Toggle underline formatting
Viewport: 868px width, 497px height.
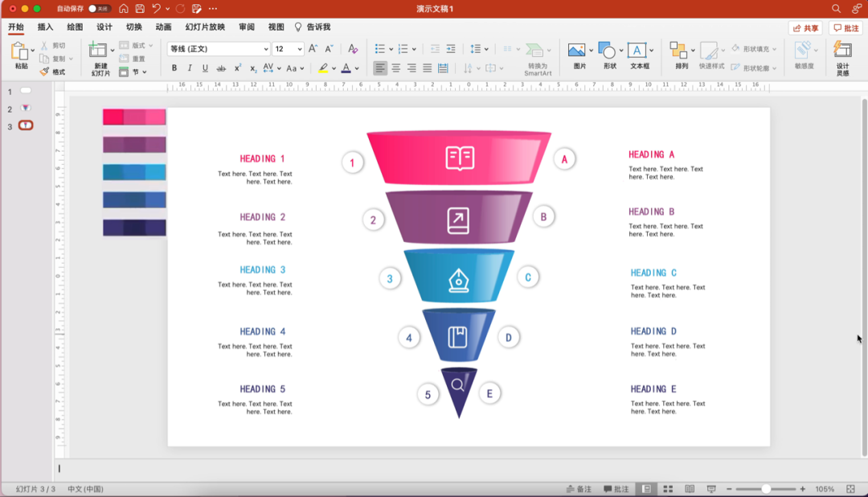point(205,68)
